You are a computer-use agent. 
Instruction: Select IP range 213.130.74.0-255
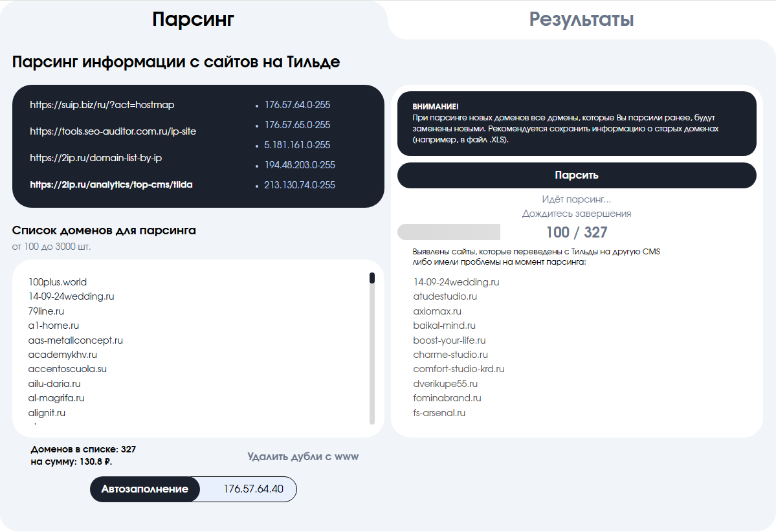[x=300, y=185]
